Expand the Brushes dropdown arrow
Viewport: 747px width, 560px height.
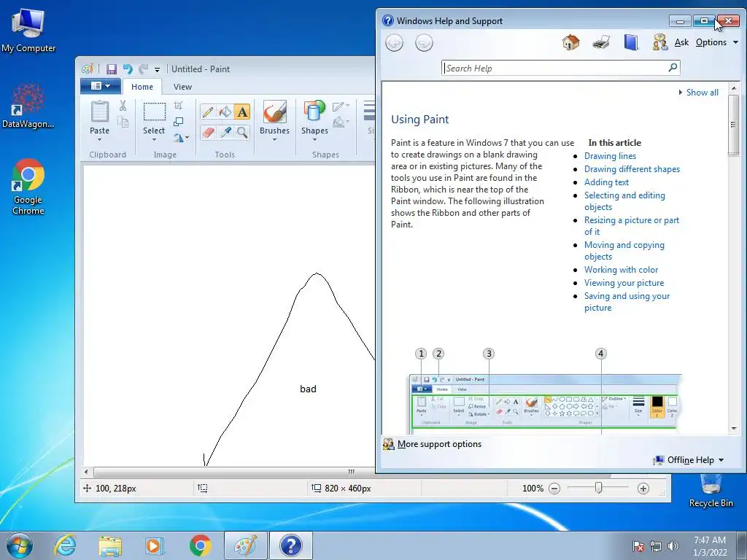pos(274,139)
